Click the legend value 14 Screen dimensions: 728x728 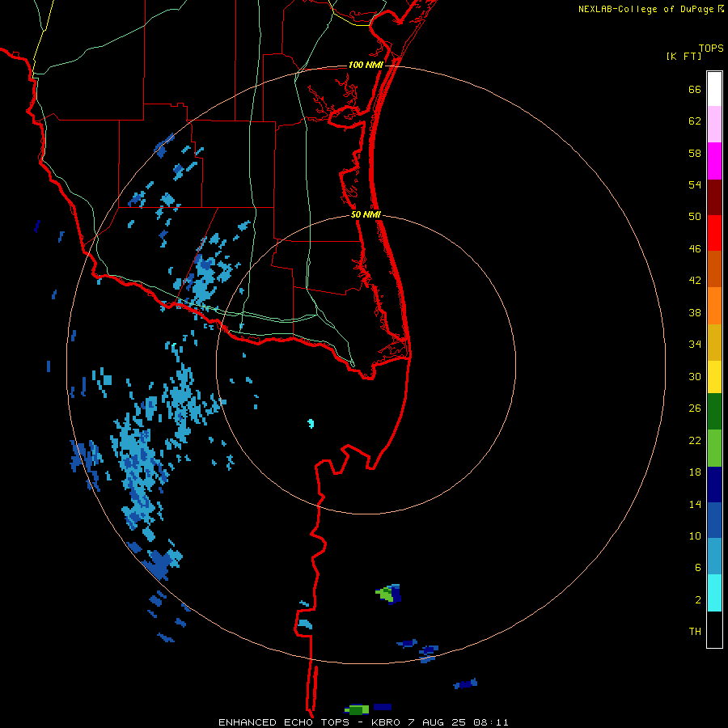click(695, 504)
